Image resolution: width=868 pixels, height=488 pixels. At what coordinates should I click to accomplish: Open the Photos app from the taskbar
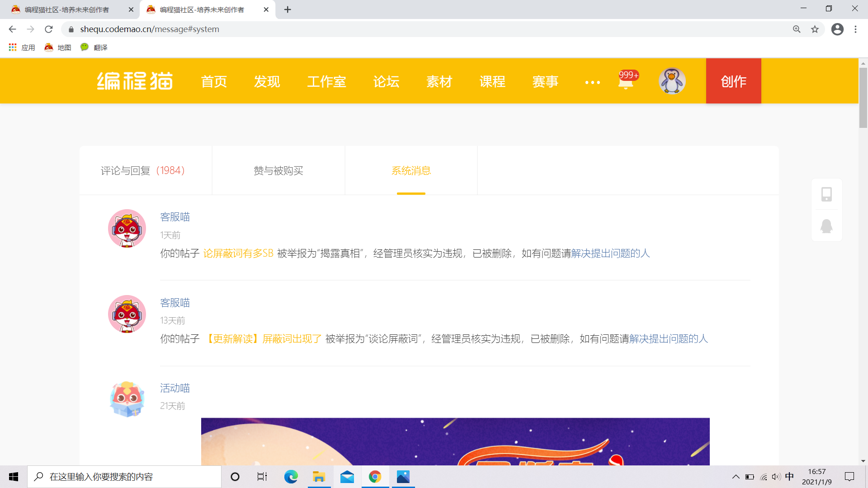(x=403, y=477)
